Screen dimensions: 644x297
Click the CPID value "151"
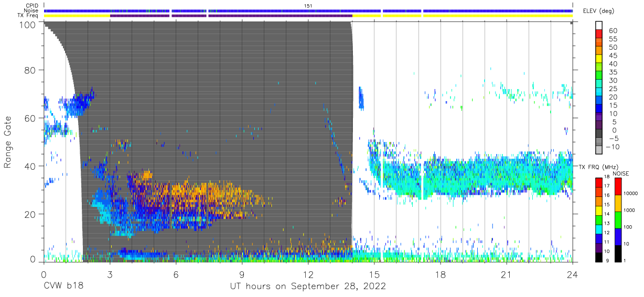click(x=308, y=5)
